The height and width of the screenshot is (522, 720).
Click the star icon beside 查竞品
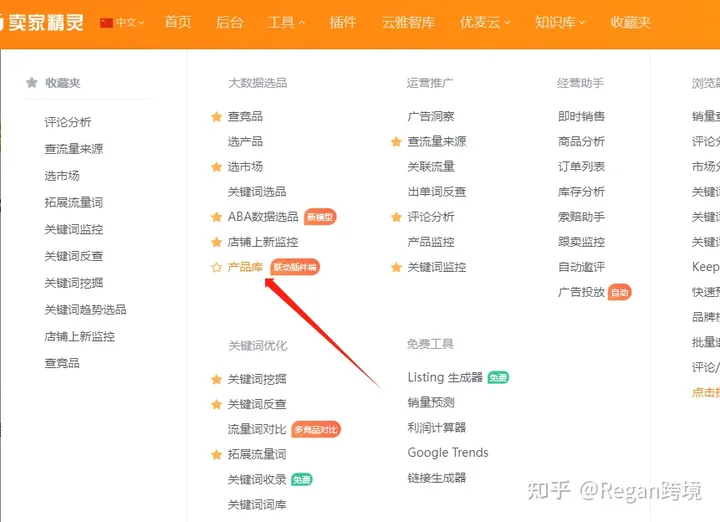click(x=216, y=116)
